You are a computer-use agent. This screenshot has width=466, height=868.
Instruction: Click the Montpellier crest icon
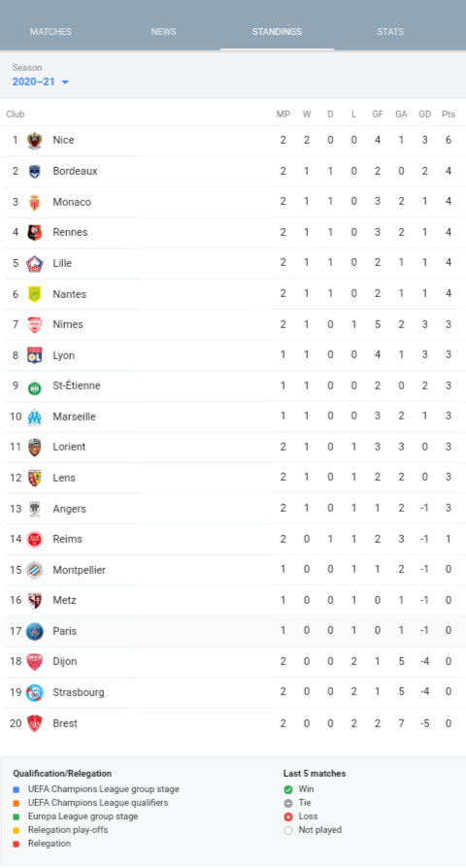click(34, 570)
